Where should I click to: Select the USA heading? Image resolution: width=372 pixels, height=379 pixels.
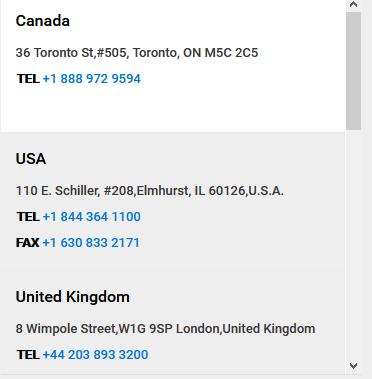pyautogui.click(x=31, y=159)
